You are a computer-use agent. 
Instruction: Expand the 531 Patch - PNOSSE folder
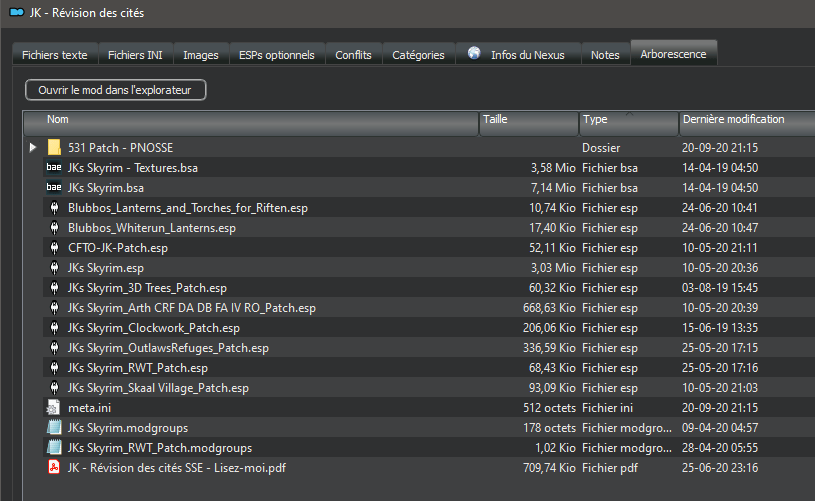tap(33, 148)
